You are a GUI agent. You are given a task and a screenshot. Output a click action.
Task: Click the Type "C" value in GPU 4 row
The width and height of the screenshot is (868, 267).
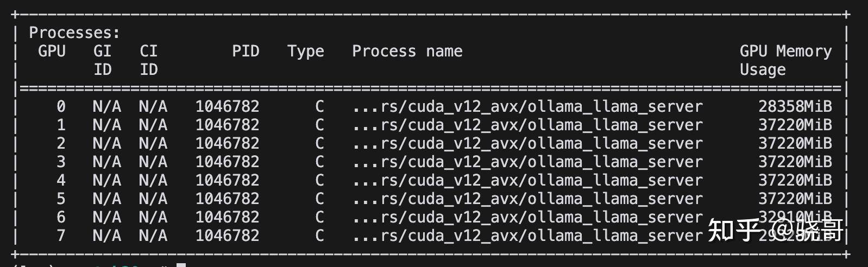pos(319,180)
